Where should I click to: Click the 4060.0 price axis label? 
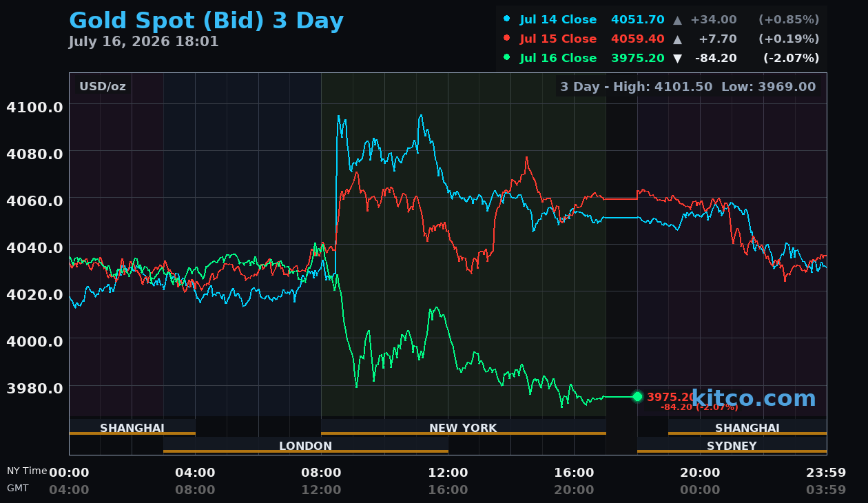(34, 201)
